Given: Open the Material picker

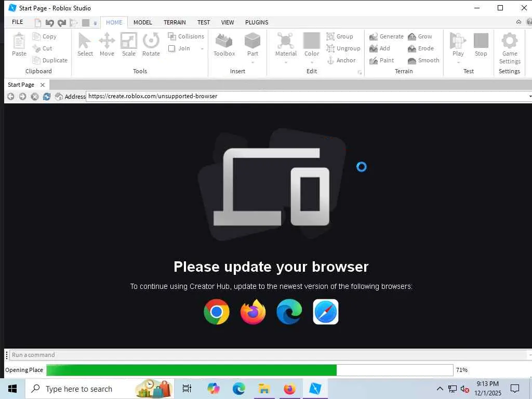Looking at the screenshot, I should (x=286, y=45).
